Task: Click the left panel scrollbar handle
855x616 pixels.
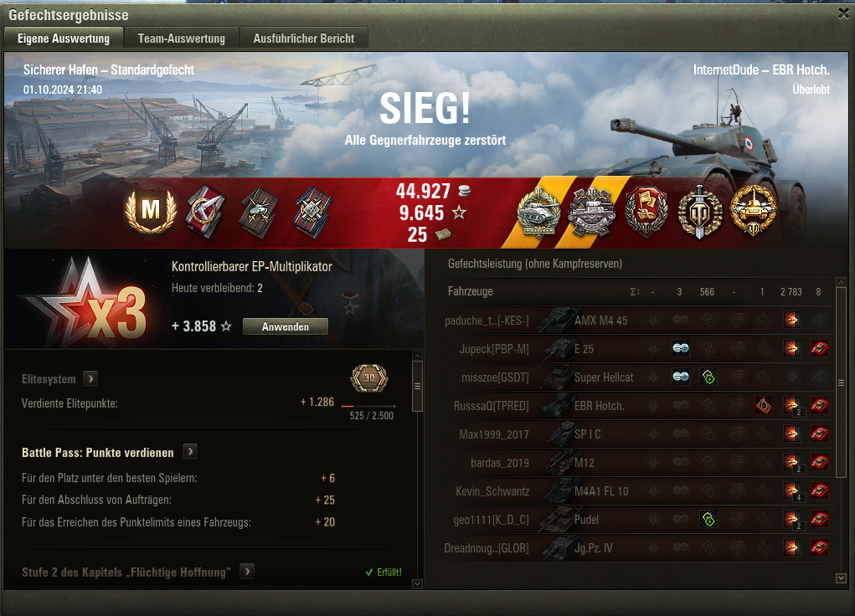Action: pos(418,386)
